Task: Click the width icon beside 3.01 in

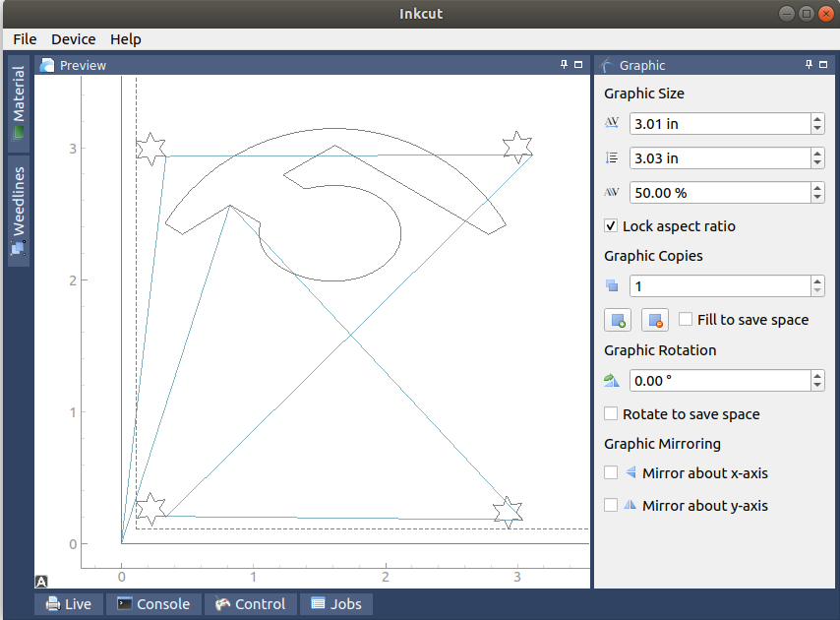Action: [612, 123]
